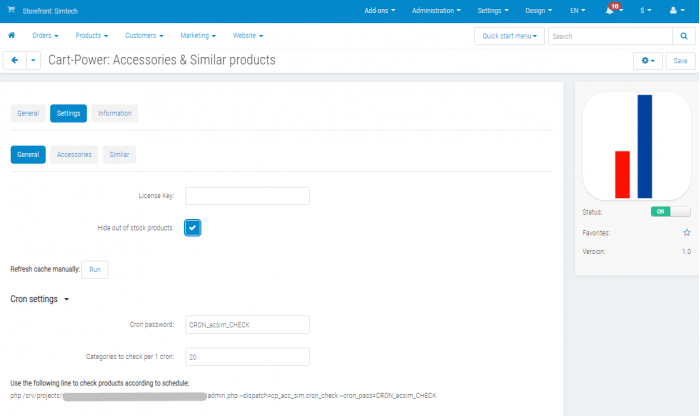Click the page title Cart-Power heading

[162, 60]
